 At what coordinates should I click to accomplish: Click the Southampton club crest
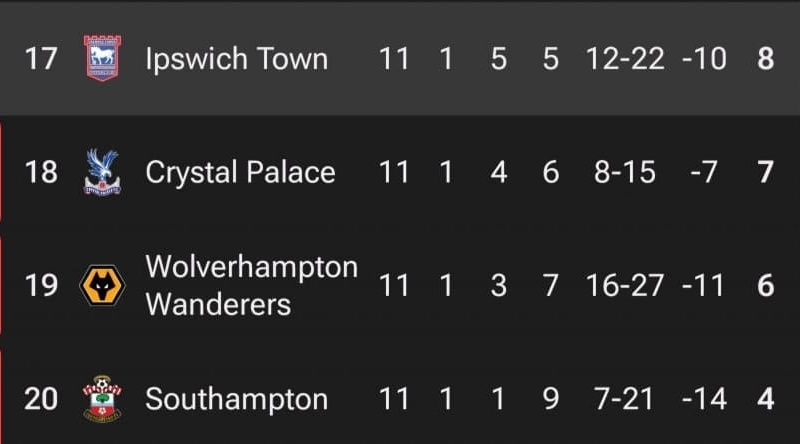click(102, 400)
